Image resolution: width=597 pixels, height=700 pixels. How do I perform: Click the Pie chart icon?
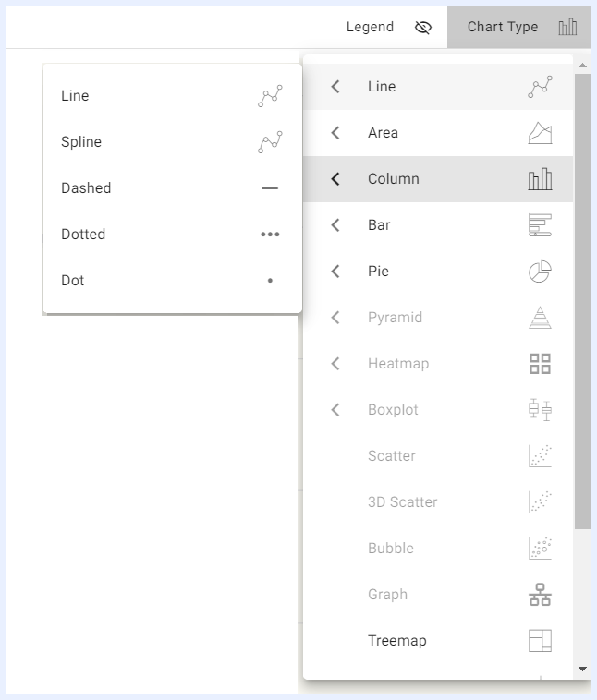coord(540,272)
